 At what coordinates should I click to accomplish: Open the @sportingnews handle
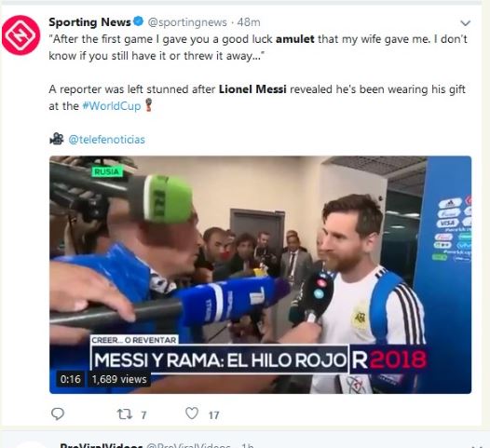click(x=187, y=22)
